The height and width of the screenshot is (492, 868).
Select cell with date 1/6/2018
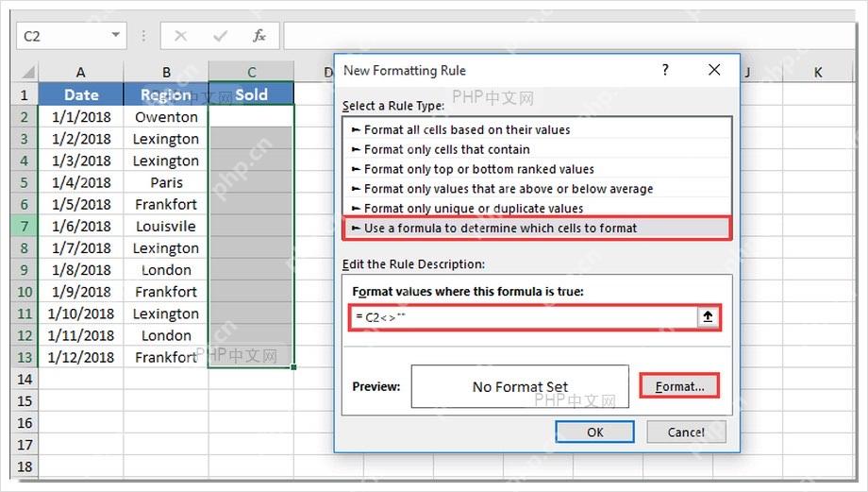81,226
